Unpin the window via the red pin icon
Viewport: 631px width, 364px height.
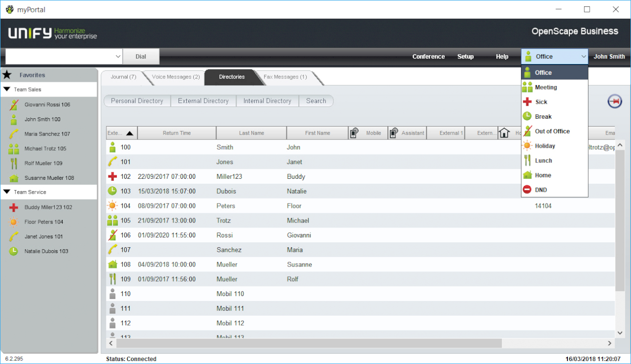pos(615,101)
